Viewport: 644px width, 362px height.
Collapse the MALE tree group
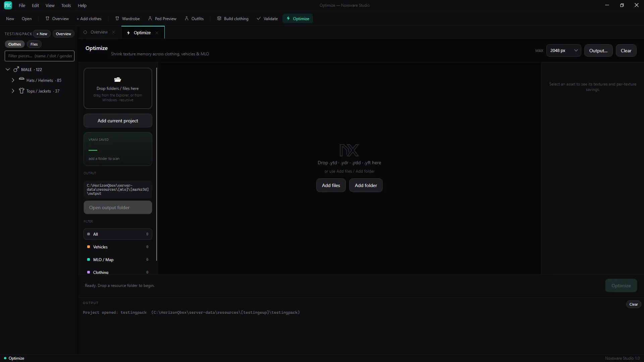[8, 69]
